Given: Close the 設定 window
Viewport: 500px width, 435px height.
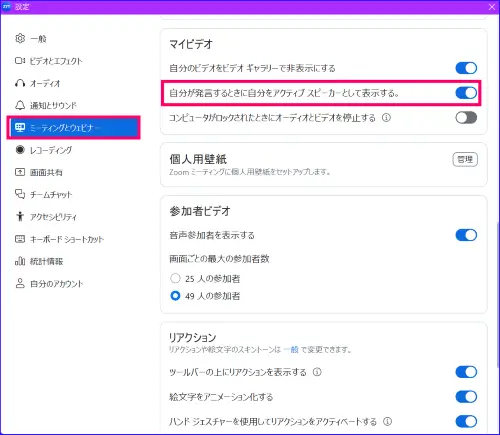Looking at the screenshot, I should (x=492, y=7).
